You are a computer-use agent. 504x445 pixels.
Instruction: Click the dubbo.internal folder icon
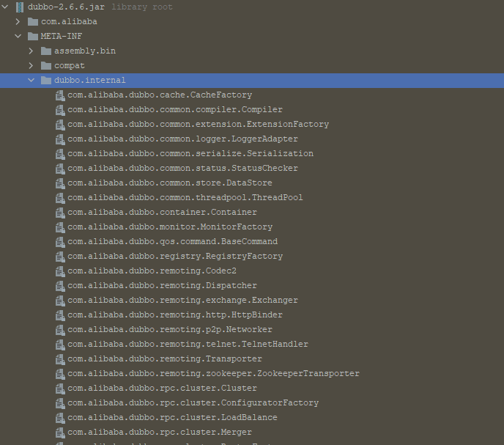(46, 80)
